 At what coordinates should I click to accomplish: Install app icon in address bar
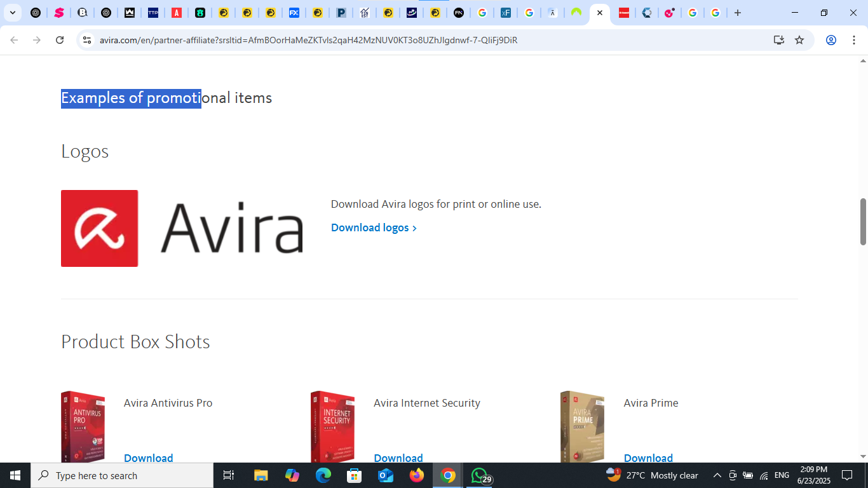(779, 40)
